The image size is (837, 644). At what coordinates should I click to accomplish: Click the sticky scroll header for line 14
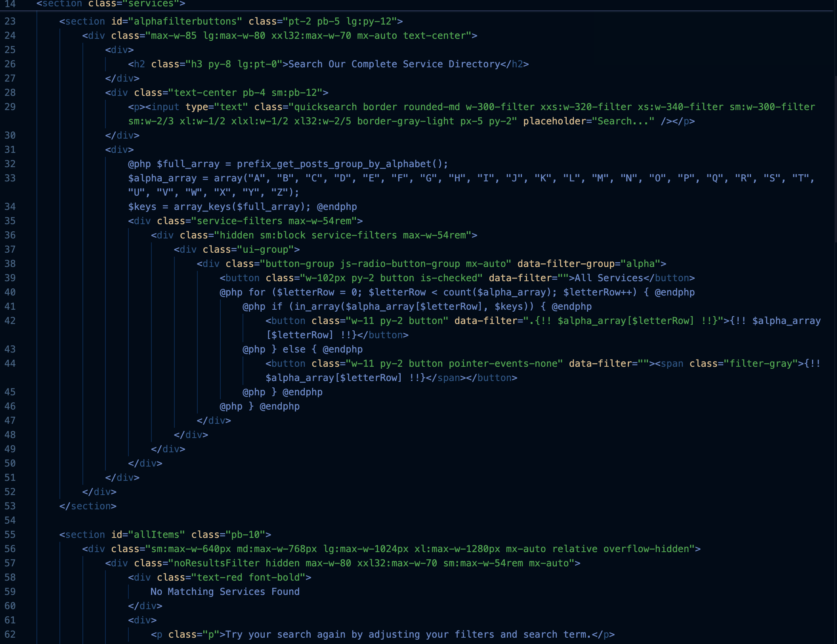[111, 4]
